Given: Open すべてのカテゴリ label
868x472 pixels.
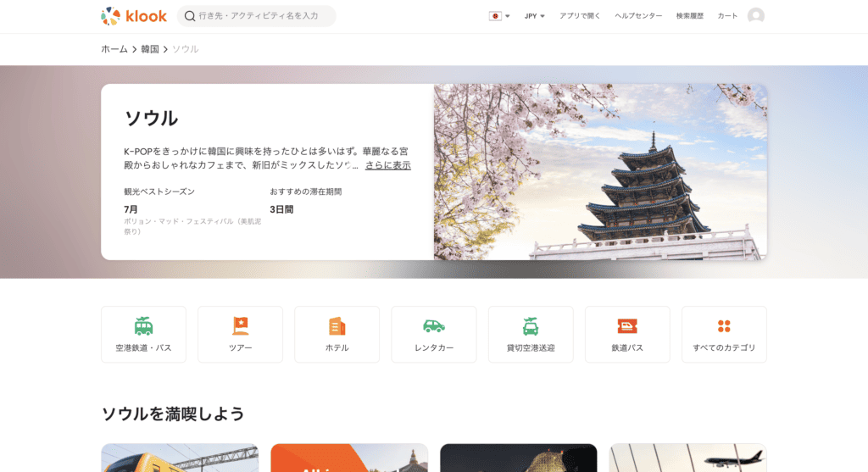Looking at the screenshot, I should coord(724,347).
